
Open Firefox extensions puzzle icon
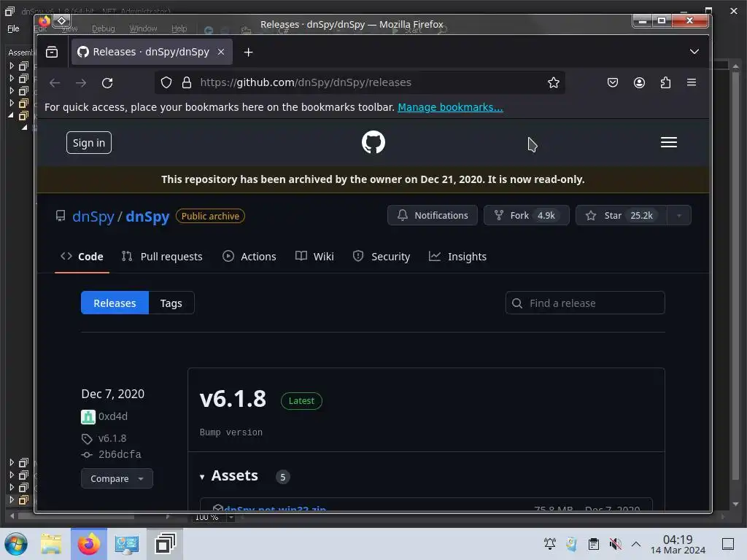pos(665,82)
